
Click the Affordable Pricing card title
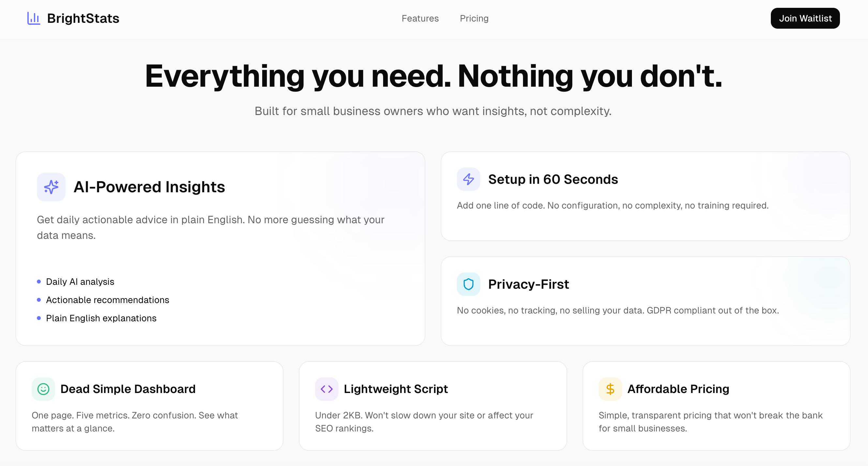[x=678, y=389]
